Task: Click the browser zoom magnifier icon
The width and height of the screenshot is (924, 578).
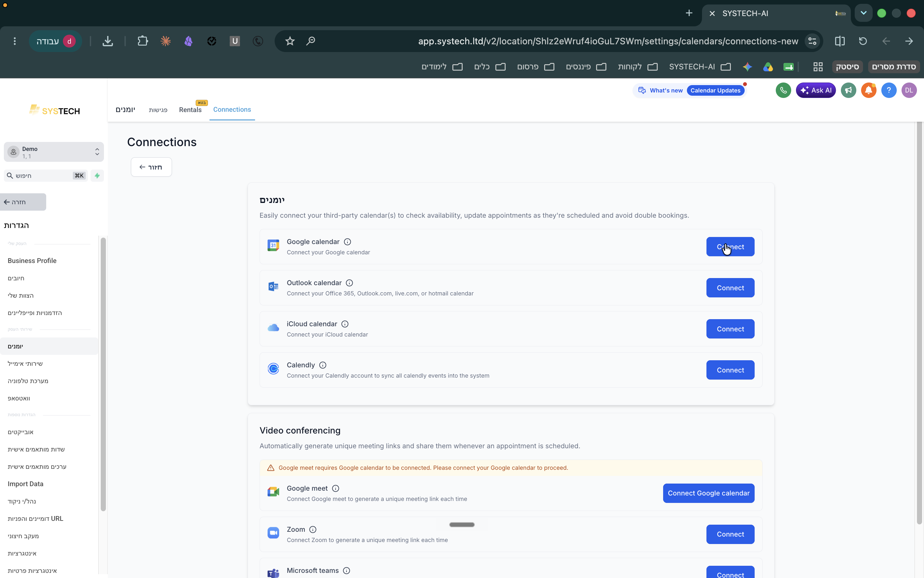Action: point(311,41)
